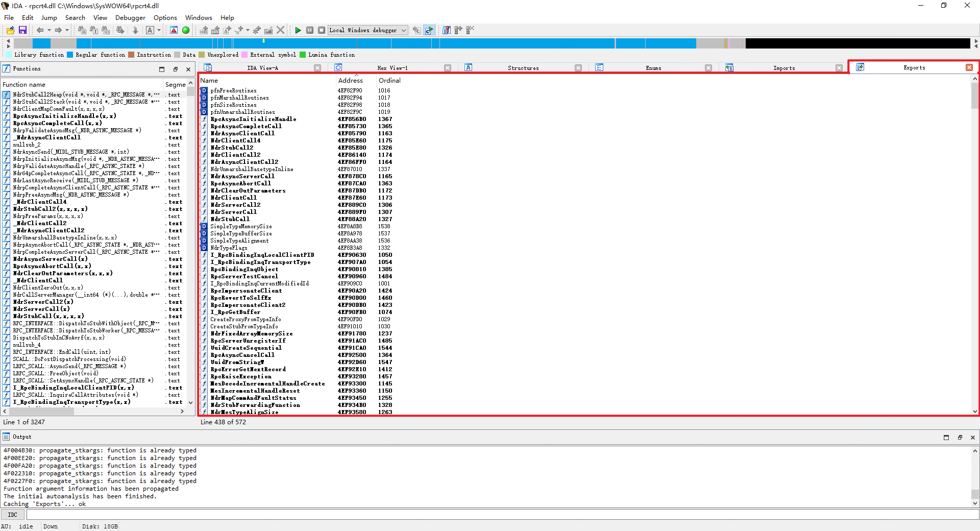Click the IDC command input field

pos(500,515)
